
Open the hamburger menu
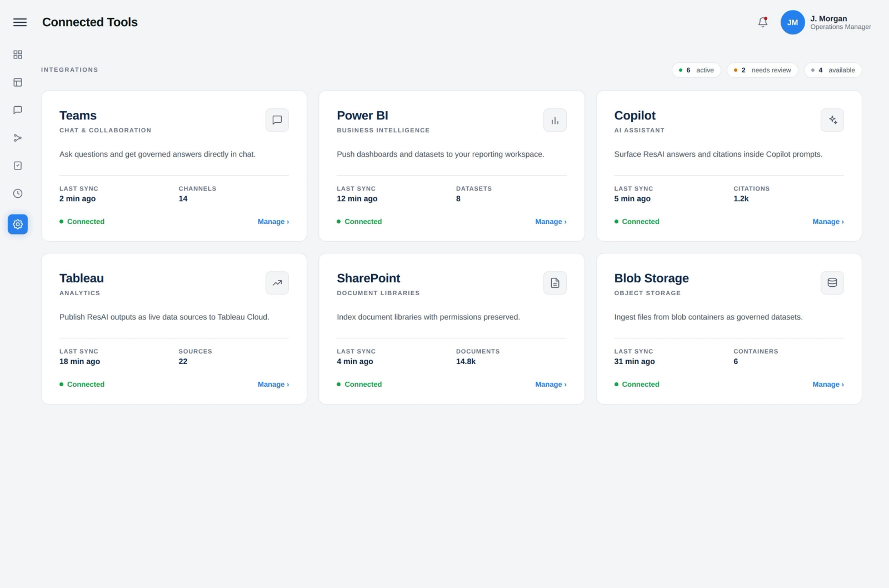(x=20, y=22)
